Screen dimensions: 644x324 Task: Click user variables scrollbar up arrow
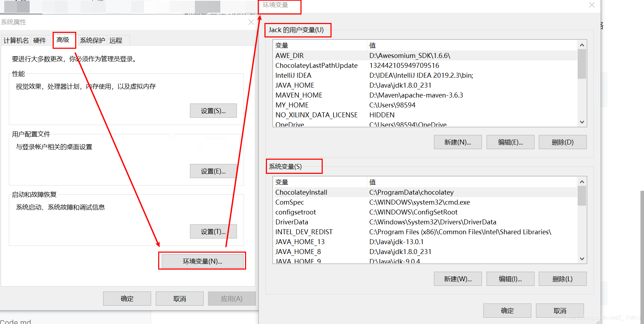[x=582, y=45]
